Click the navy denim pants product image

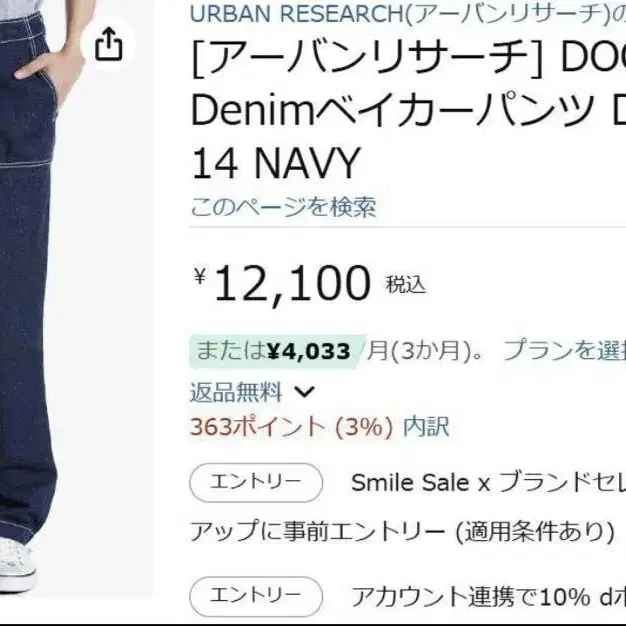point(77,311)
